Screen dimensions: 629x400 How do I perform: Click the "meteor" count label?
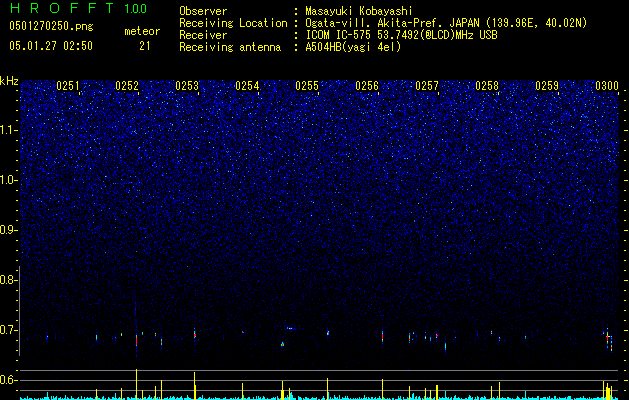point(142,31)
